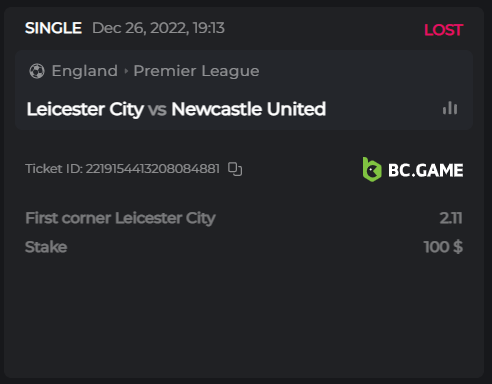Click the England breadcrumb link
Image resolution: width=492 pixels, height=384 pixels.
pyautogui.click(x=85, y=71)
